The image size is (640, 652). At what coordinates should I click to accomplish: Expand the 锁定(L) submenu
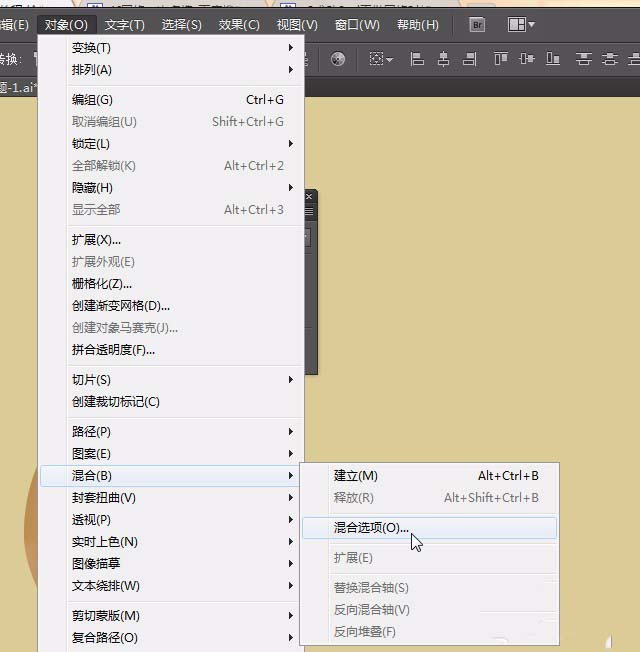(171, 144)
